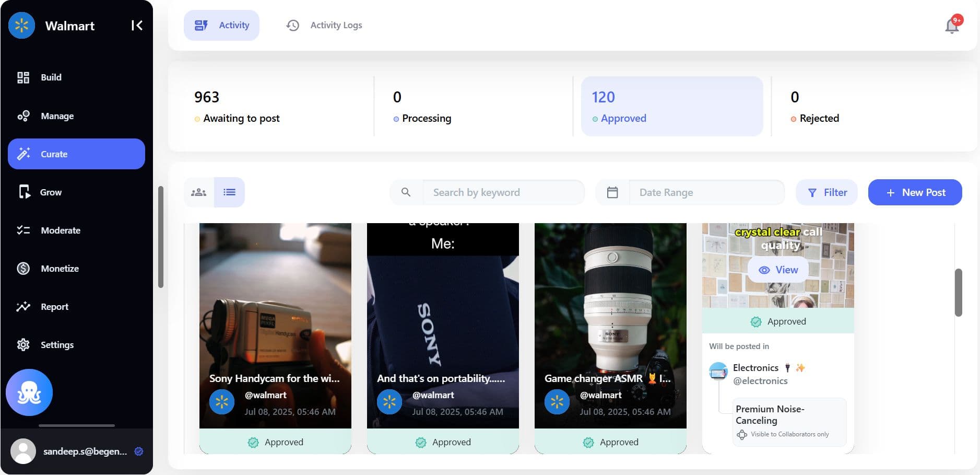Screen dimensions: 980x475
Task: Open the Monetize section
Action: tap(76, 269)
